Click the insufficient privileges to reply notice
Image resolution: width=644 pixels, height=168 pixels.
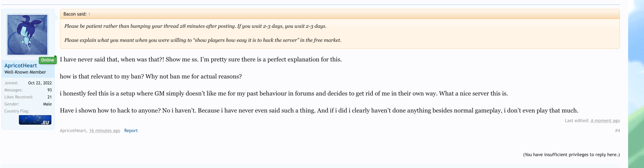point(571,155)
